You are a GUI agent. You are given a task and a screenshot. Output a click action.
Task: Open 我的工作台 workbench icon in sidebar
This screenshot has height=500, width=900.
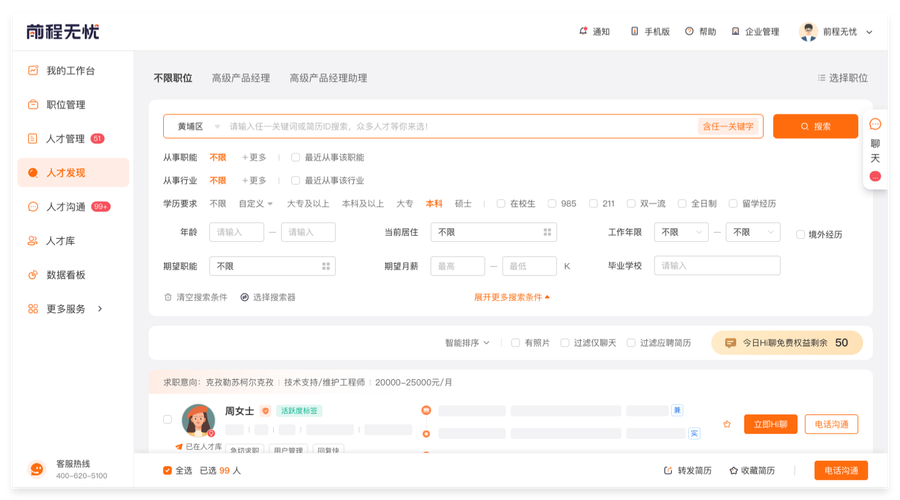[x=33, y=71]
